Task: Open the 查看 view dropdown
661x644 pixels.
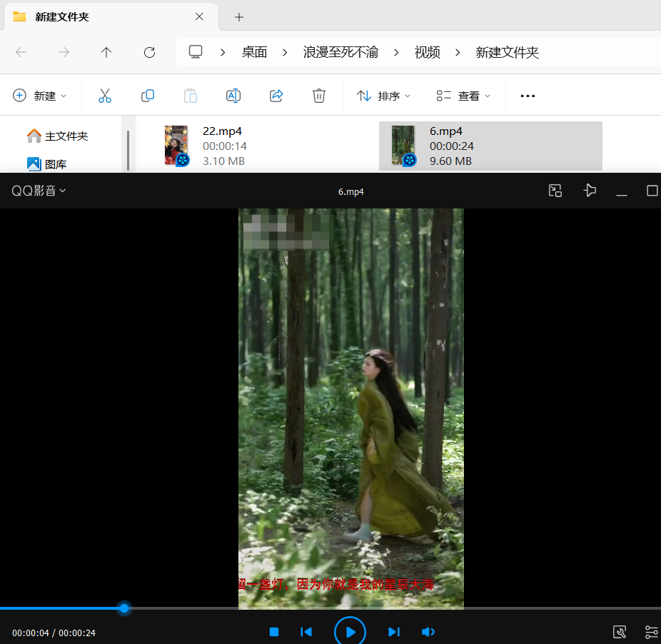Action: tap(463, 96)
